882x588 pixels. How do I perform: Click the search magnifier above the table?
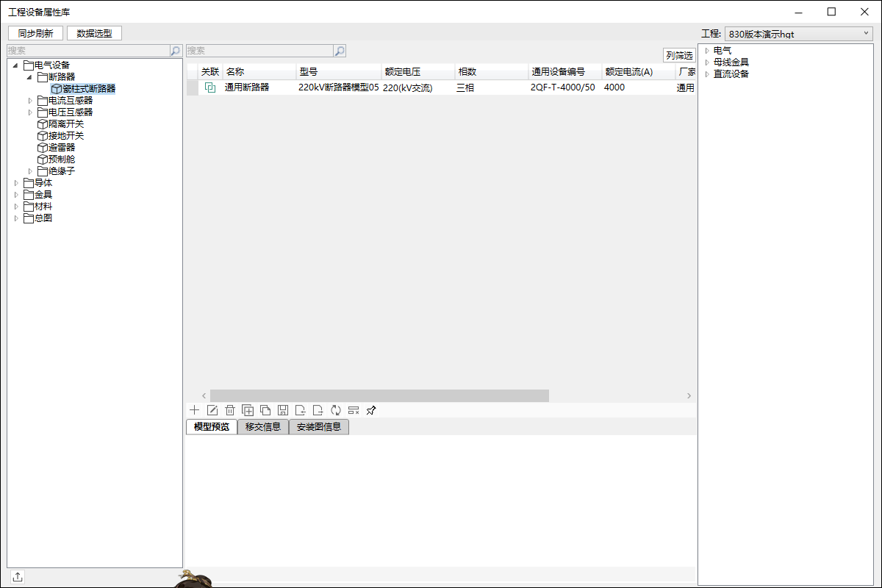point(340,51)
